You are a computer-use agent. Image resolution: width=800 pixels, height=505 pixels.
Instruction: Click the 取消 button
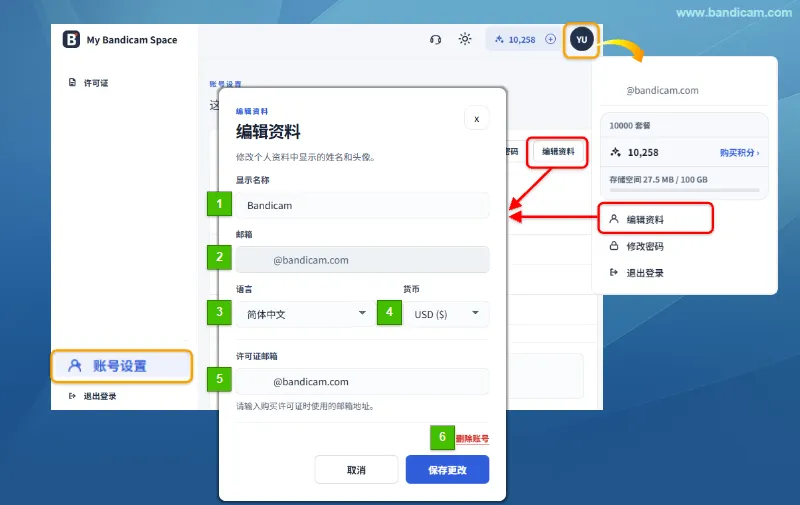point(356,470)
